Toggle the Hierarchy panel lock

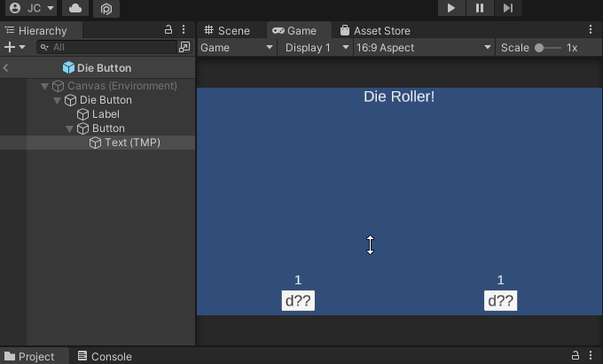tap(168, 29)
